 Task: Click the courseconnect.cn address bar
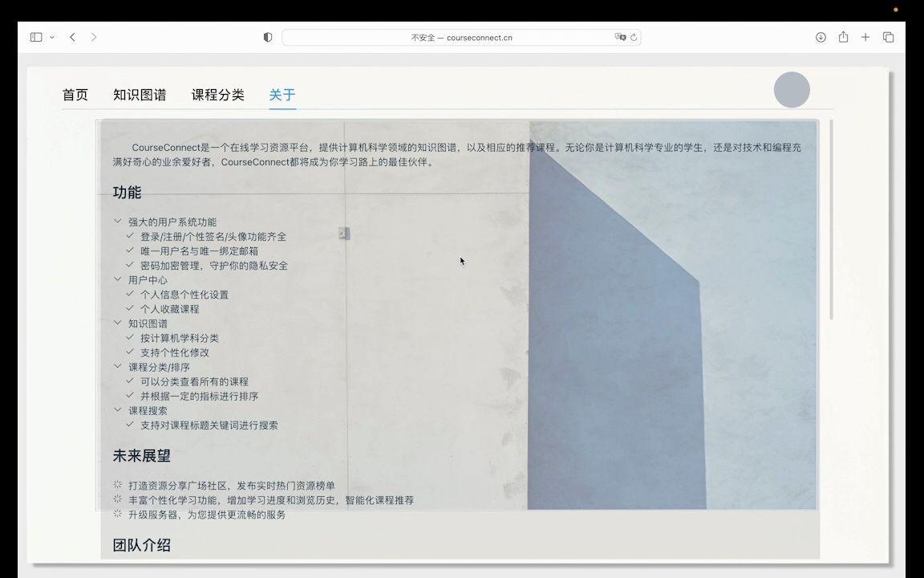pos(462,37)
